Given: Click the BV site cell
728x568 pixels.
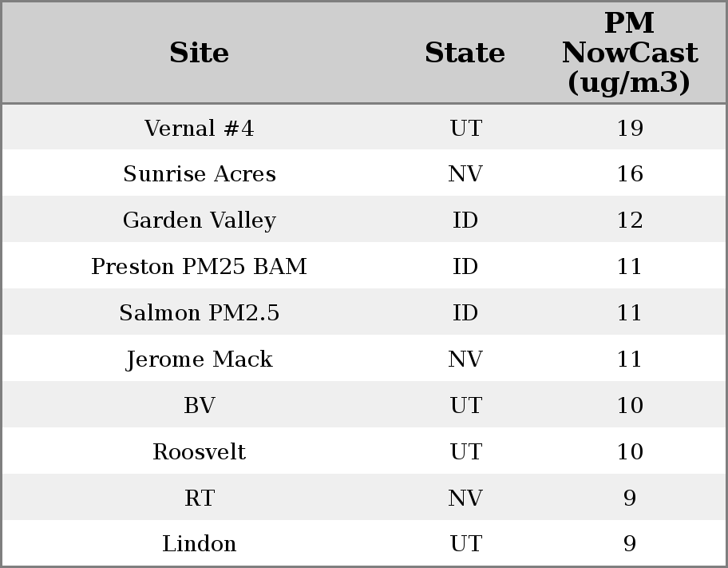Looking at the screenshot, I should click(200, 405).
